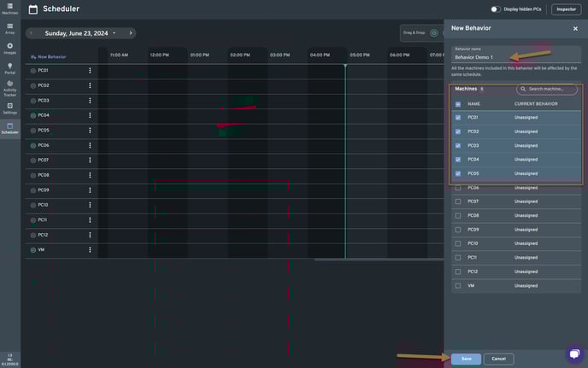Uncheck PC04 in the Machines list
This screenshot has width=588, height=368.
[x=458, y=160]
